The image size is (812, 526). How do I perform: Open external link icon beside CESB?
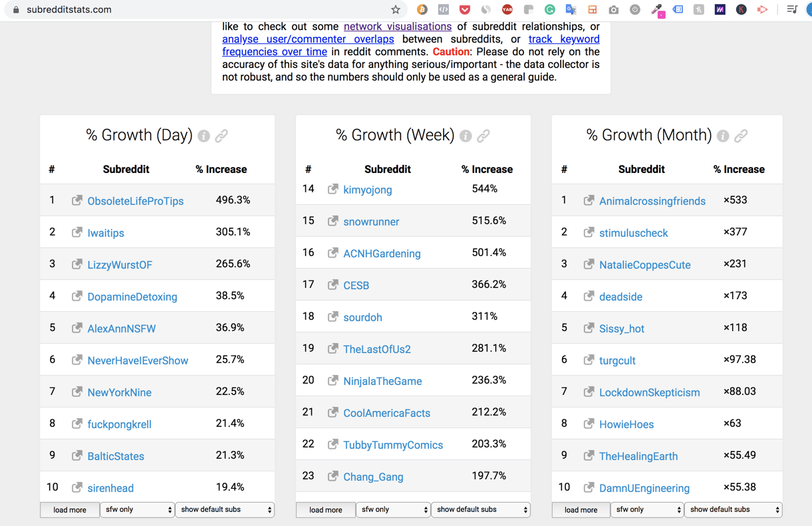pyautogui.click(x=333, y=285)
